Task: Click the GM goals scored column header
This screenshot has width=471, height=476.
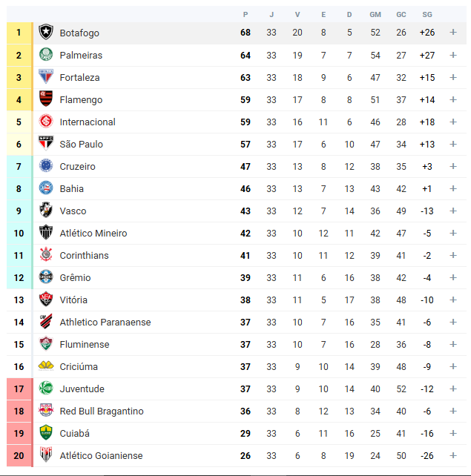Action: pyautogui.click(x=375, y=15)
